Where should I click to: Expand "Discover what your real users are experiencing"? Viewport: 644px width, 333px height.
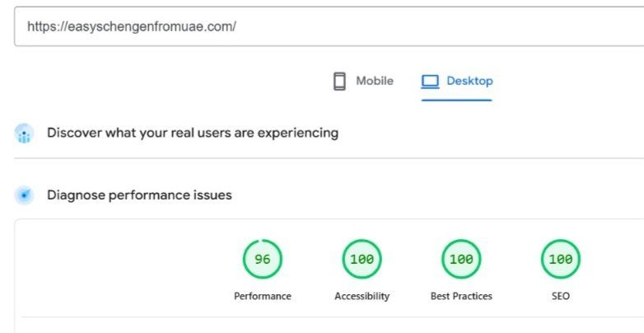click(x=193, y=133)
